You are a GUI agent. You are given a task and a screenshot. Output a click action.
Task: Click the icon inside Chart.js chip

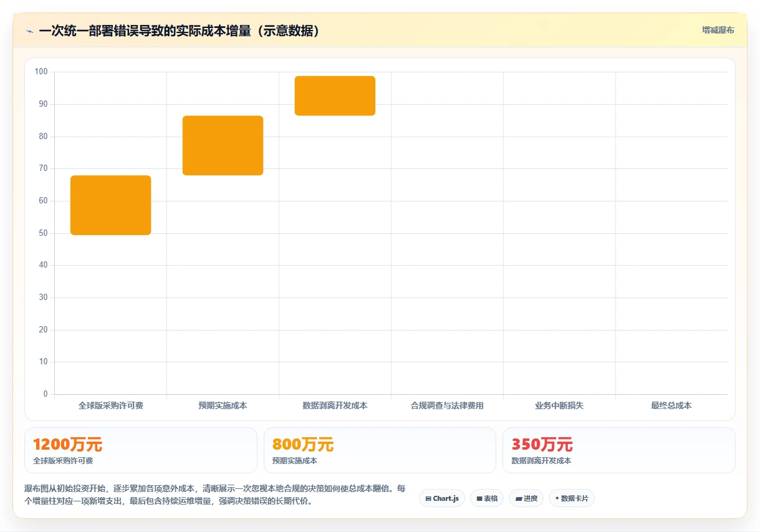click(428, 499)
